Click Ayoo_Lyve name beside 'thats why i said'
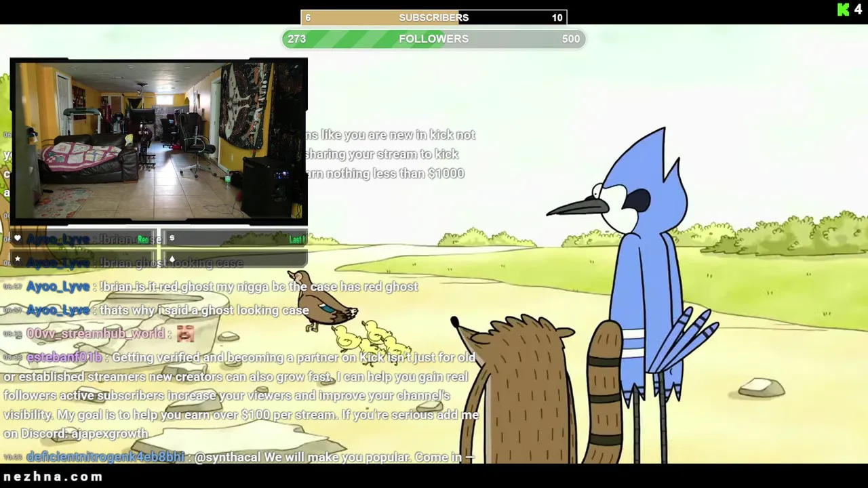 tap(58, 310)
